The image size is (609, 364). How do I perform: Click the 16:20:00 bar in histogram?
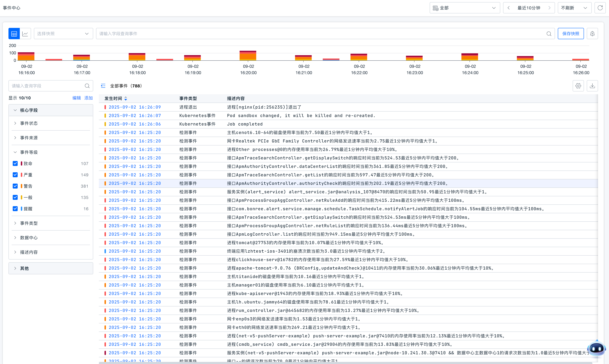coord(248,56)
